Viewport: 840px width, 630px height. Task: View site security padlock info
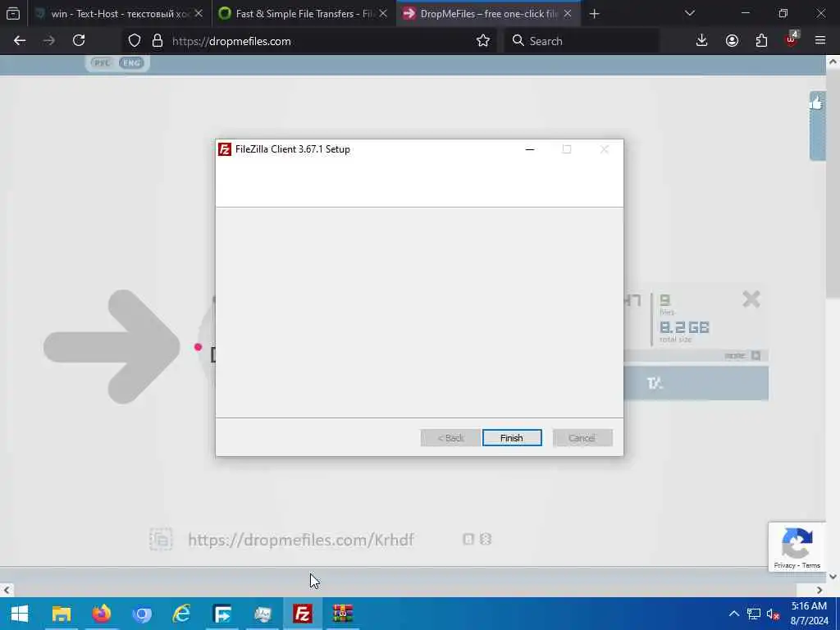157,41
